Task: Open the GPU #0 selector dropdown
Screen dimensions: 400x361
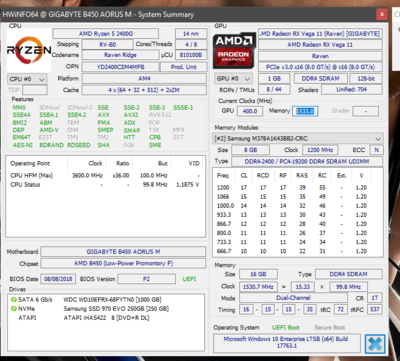Action: point(233,79)
